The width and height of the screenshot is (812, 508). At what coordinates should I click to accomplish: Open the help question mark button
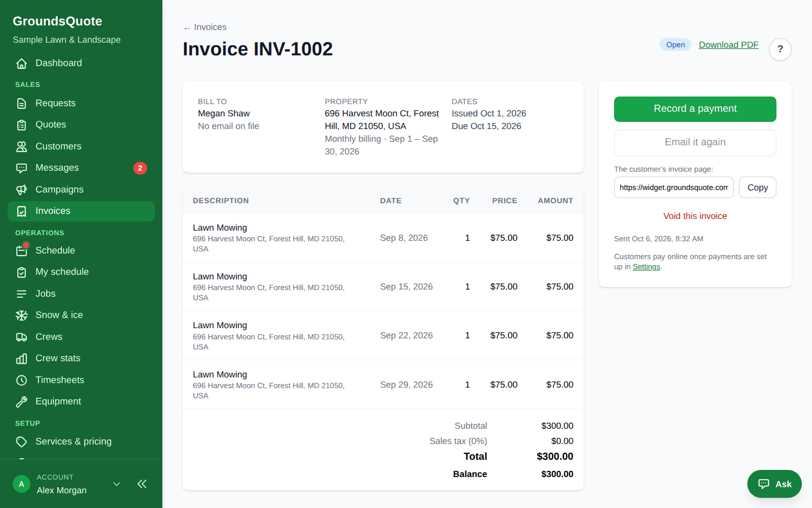click(x=780, y=49)
